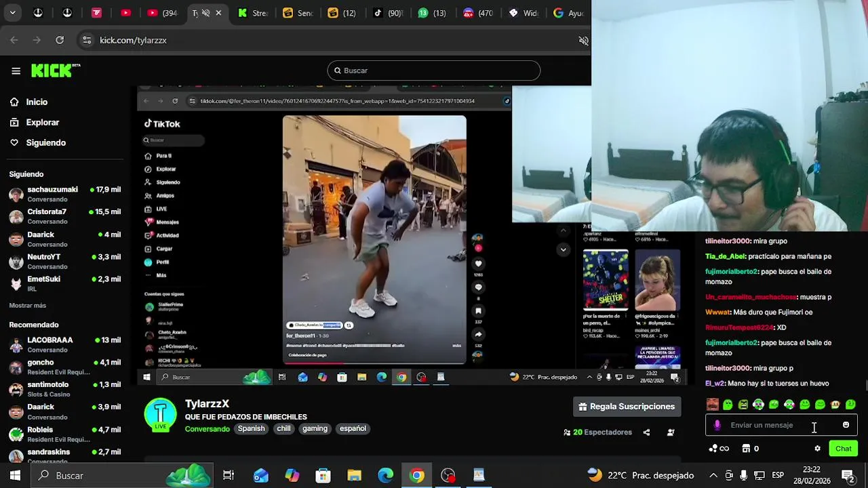Image resolution: width=868 pixels, height=488 pixels.
Task: Click the TylarzzX channel avatar
Action: coord(161,415)
